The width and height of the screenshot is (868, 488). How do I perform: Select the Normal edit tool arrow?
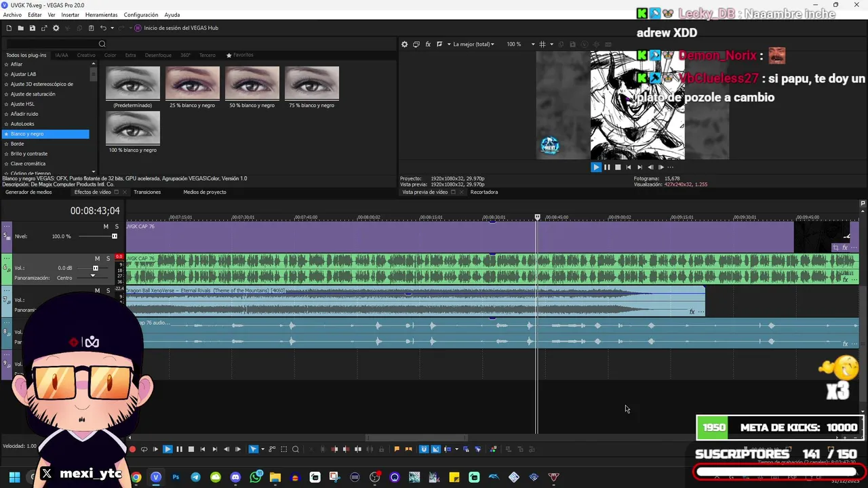click(x=253, y=449)
